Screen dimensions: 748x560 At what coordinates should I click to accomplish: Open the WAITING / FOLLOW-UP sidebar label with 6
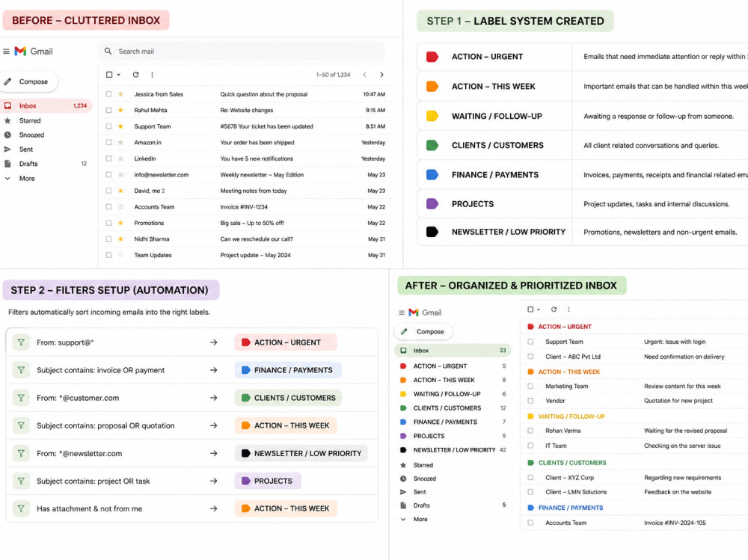[x=453, y=394]
